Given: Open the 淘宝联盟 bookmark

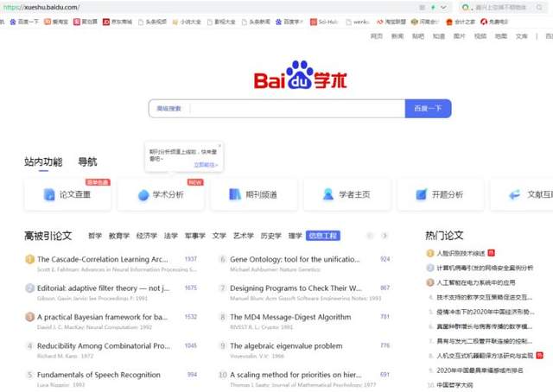Looking at the screenshot, I should (391, 22).
